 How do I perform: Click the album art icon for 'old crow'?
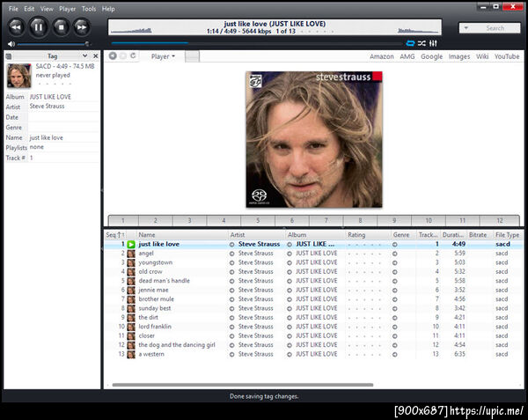click(131, 272)
